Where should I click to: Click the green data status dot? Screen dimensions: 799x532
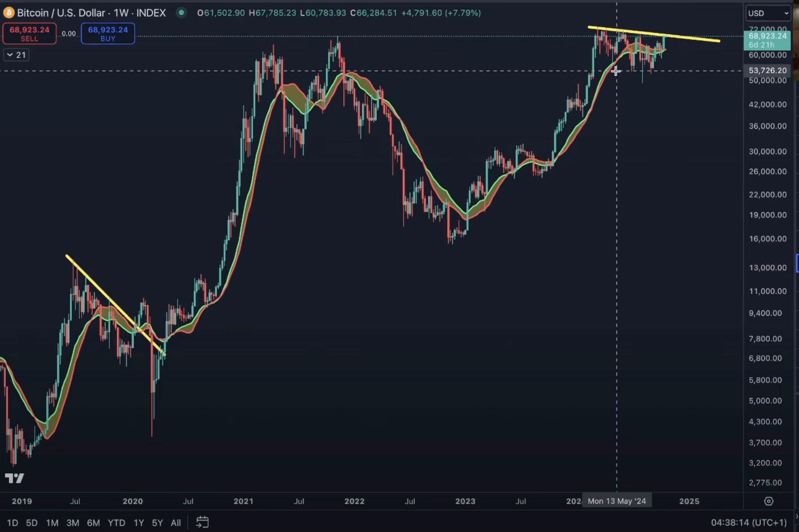click(182, 12)
